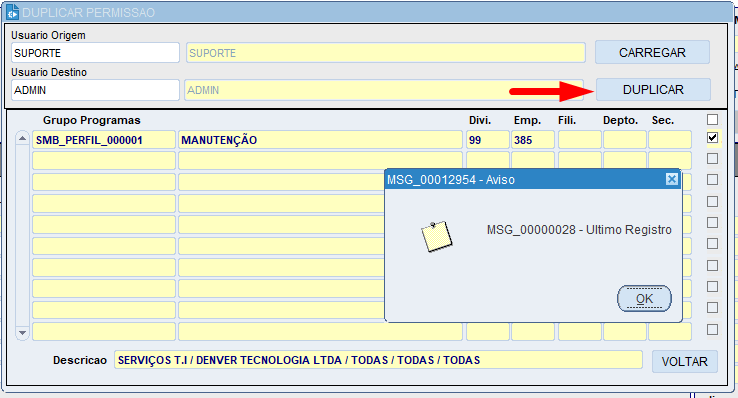Click the Duplicar Permissao window title icon
Viewport: 738px width, 398px height.
13,13
